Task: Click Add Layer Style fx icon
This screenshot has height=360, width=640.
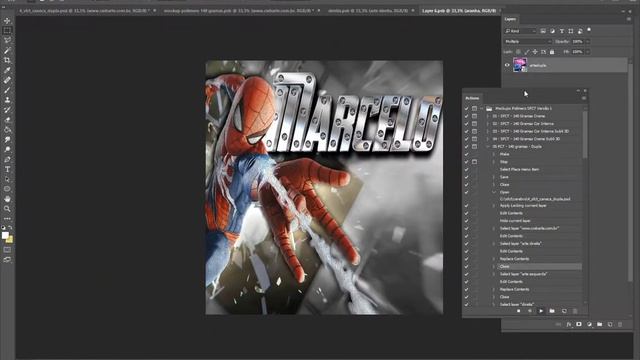Action: point(569,324)
